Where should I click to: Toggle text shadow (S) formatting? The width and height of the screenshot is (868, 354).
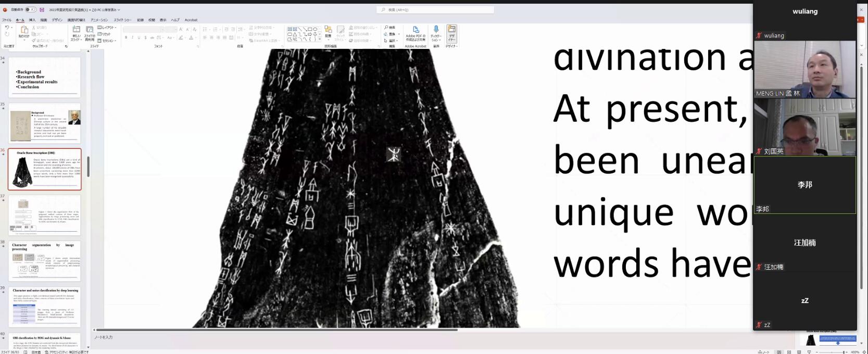(x=145, y=37)
